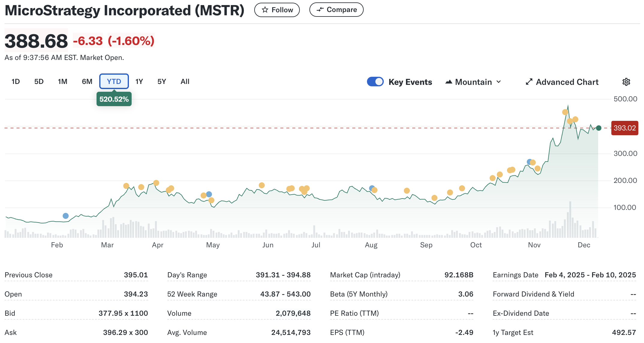The width and height of the screenshot is (644, 343).
Task: Select the blue event marker near Feb
Action: [x=66, y=216]
